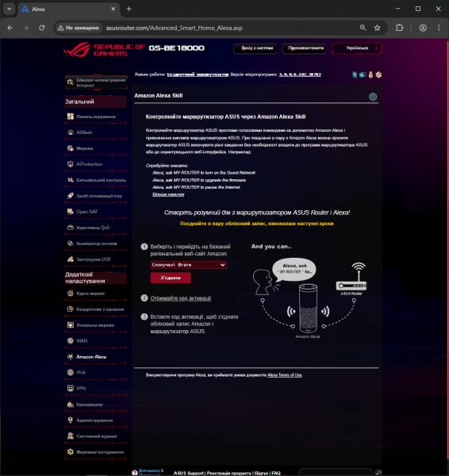
Task: Open the browser extensions puzzle icon
Action: click(x=399, y=28)
